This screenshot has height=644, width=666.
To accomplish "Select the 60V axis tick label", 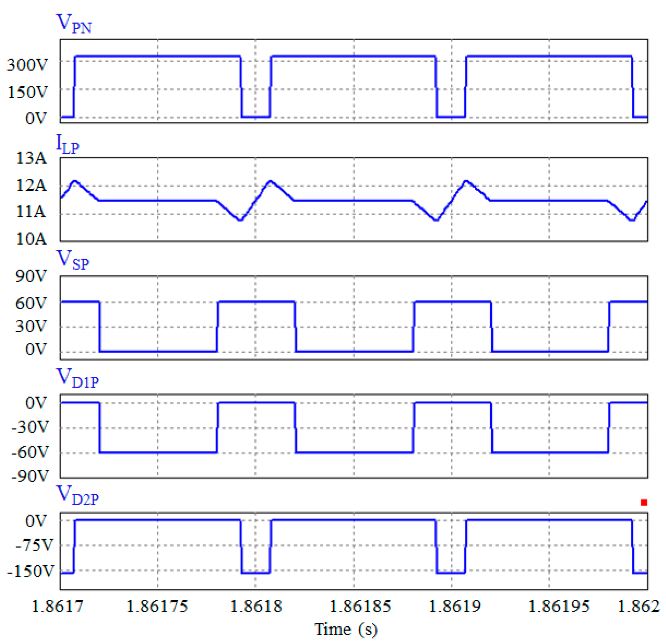I will (31, 304).
